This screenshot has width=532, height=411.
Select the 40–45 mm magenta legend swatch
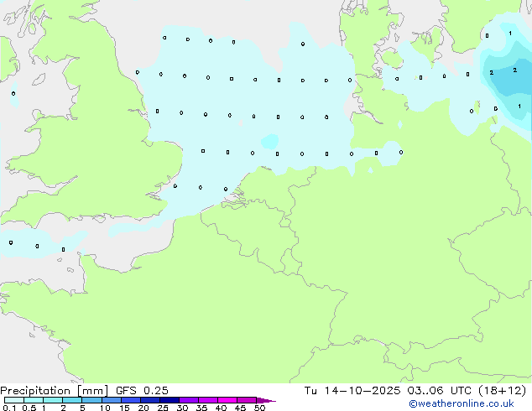(x=227, y=400)
